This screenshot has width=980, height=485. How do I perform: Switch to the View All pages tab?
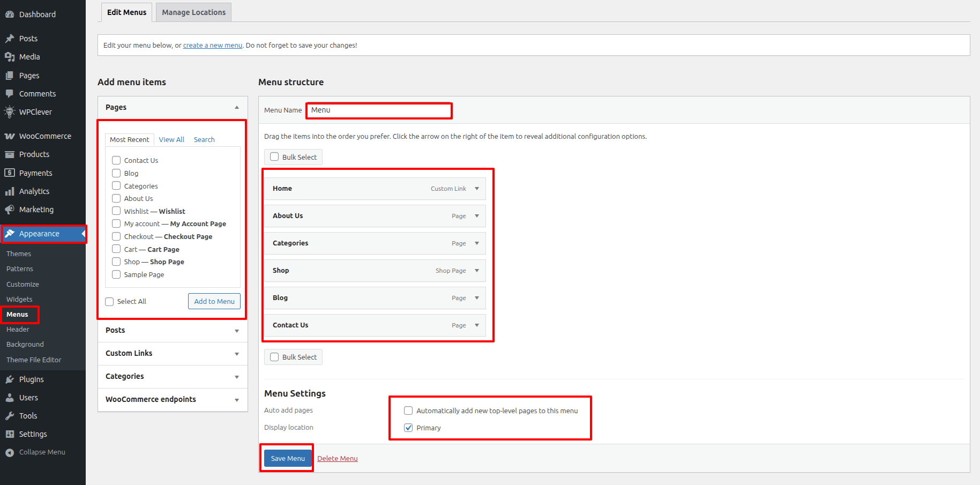[x=171, y=139]
